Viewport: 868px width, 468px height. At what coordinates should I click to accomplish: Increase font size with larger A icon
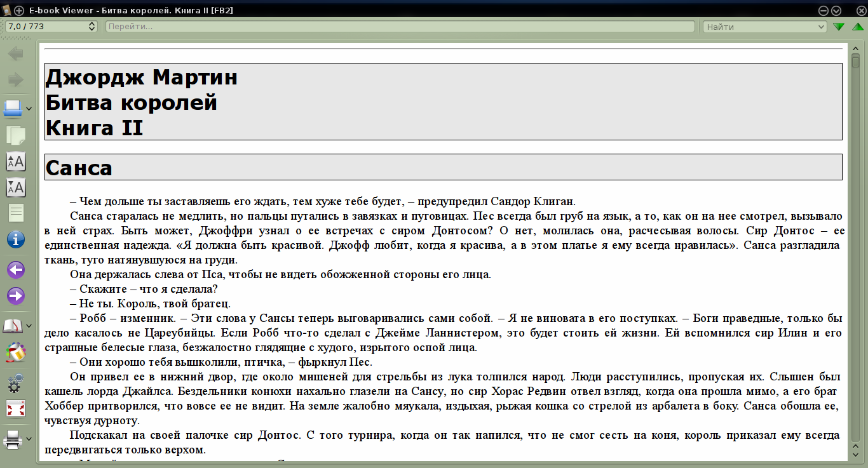(15, 162)
